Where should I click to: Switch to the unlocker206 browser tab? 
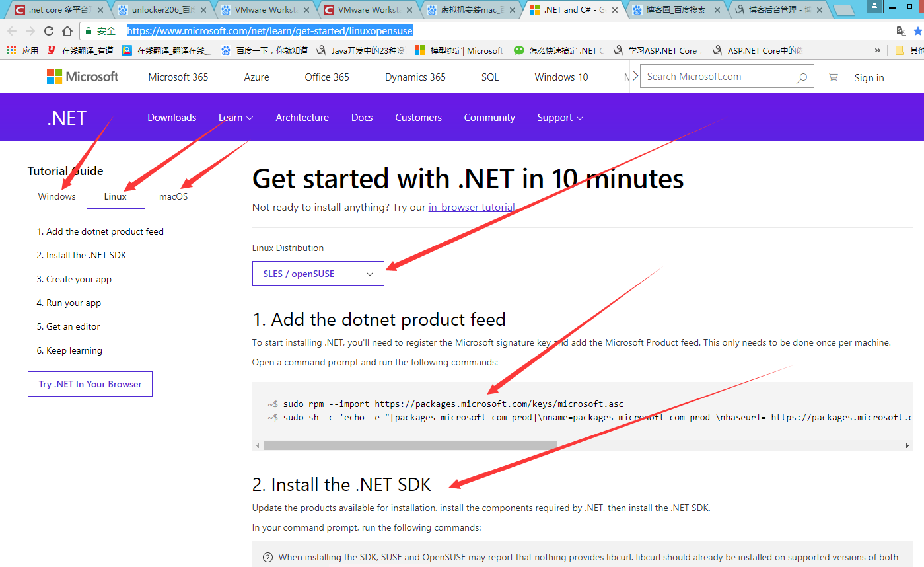click(163, 10)
